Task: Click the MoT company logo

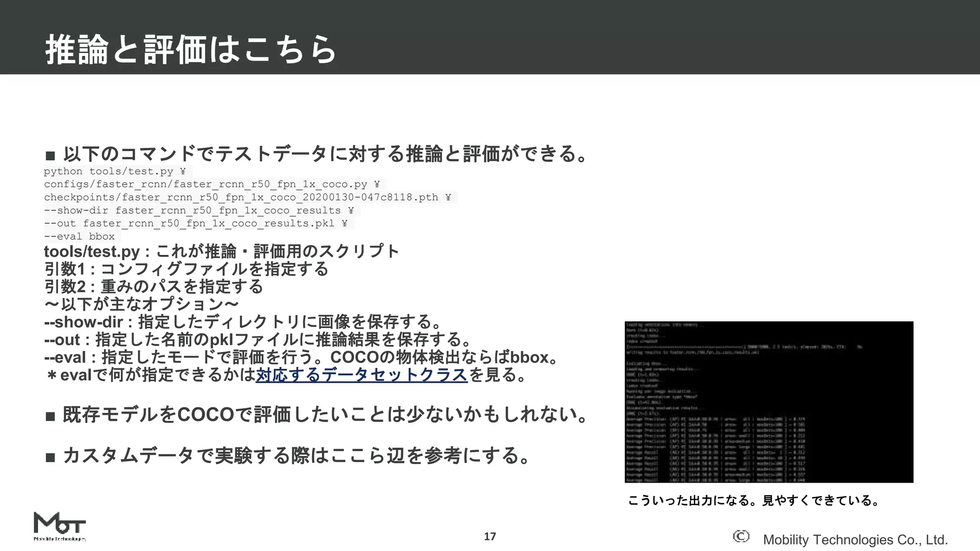Action: coord(60,527)
